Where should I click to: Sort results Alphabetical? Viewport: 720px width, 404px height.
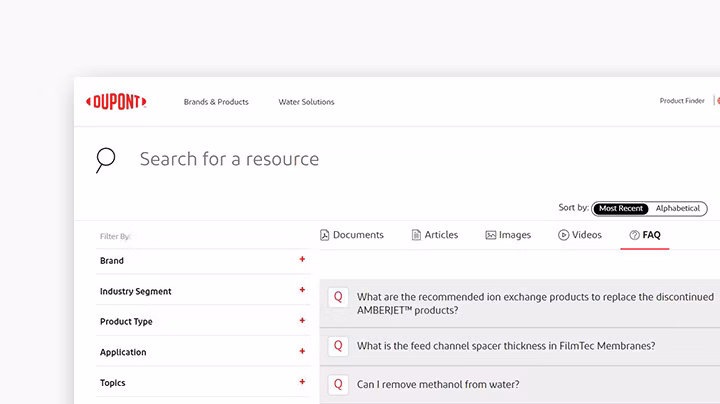[x=678, y=208]
